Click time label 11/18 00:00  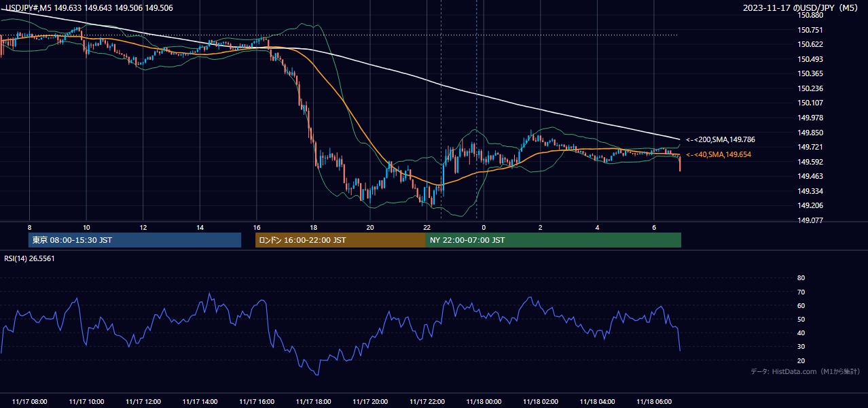(484, 402)
